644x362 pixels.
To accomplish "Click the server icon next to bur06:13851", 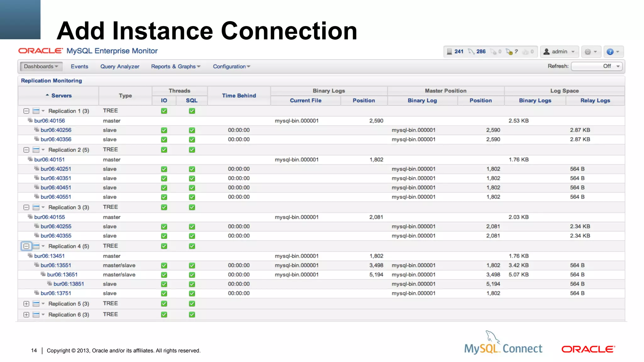I will pos(50,284).
